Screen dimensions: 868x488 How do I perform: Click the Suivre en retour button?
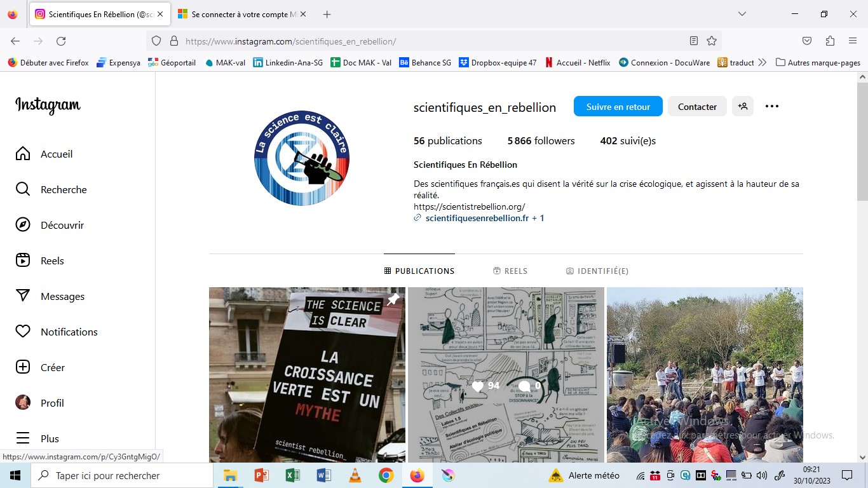point(617,106)
